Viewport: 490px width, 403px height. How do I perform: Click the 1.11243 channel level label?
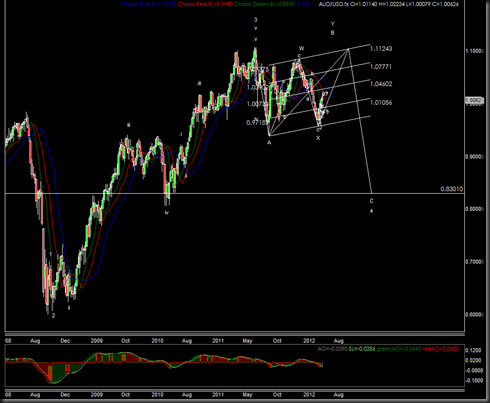(381, 49)
